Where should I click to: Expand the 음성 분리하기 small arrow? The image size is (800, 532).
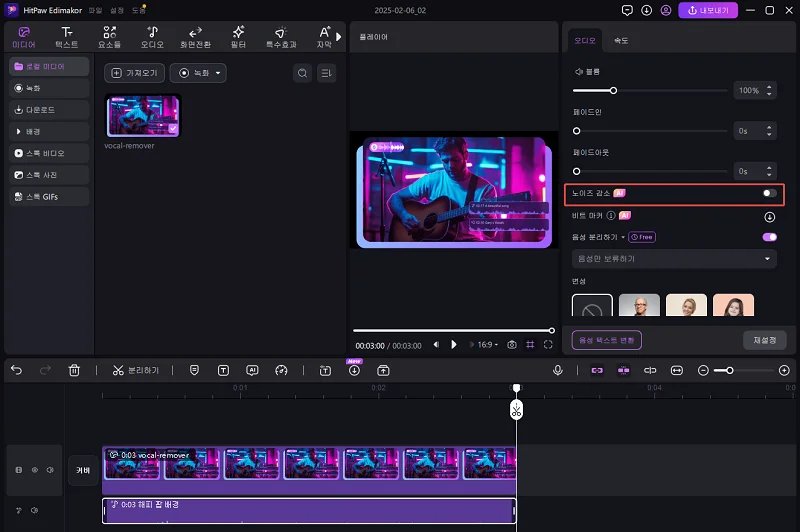[623, 237]
